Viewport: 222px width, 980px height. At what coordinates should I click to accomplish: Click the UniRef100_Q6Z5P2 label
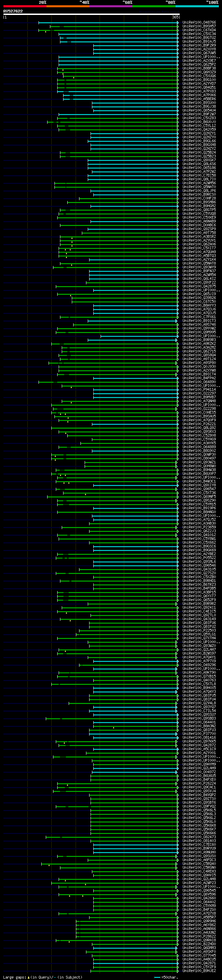point(199,65)
